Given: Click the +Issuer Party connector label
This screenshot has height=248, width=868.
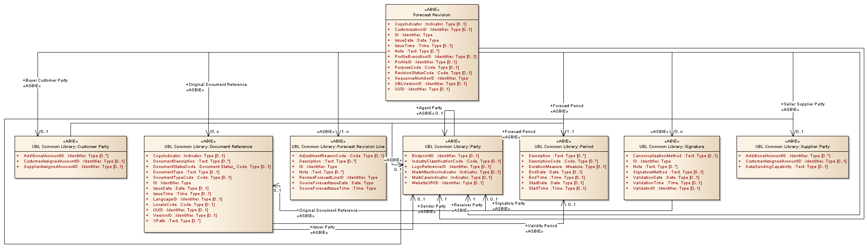Looking at the screenshot, I should (x=322, y=227).
